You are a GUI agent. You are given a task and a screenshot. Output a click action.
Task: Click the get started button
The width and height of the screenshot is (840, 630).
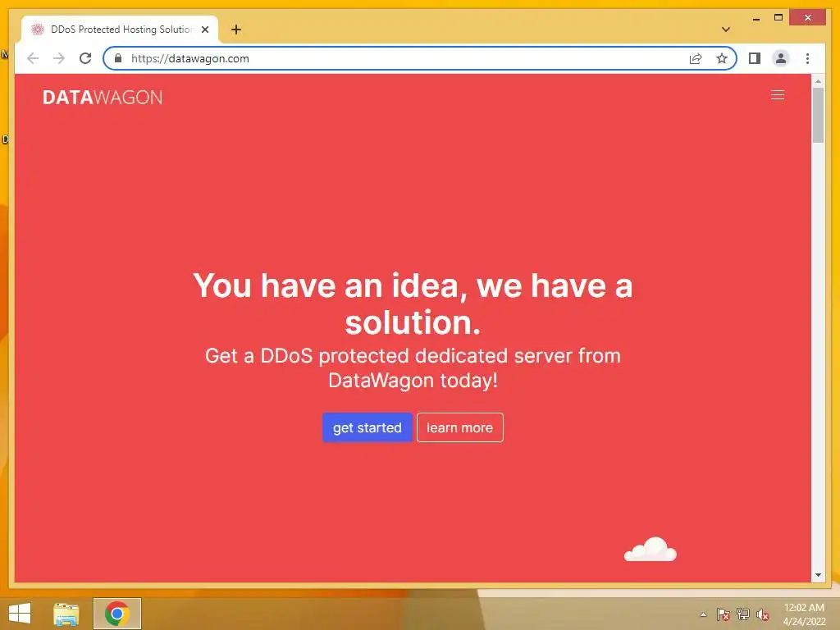(x=367, y=427)
